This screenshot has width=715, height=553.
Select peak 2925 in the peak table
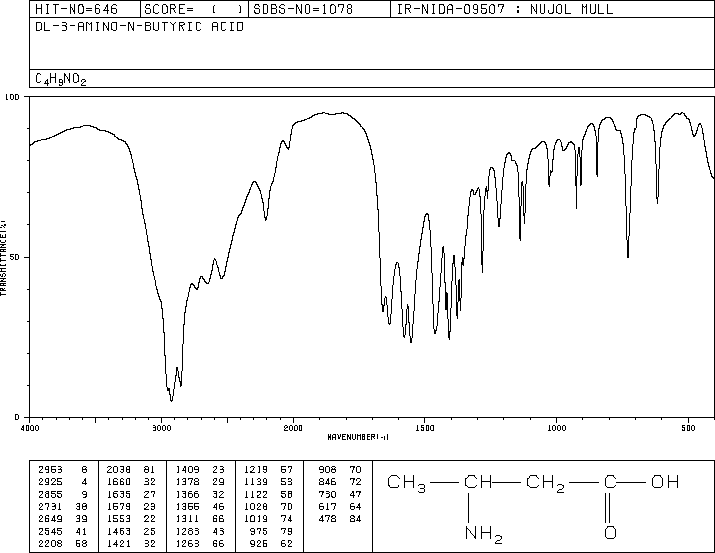click(51, 482)
